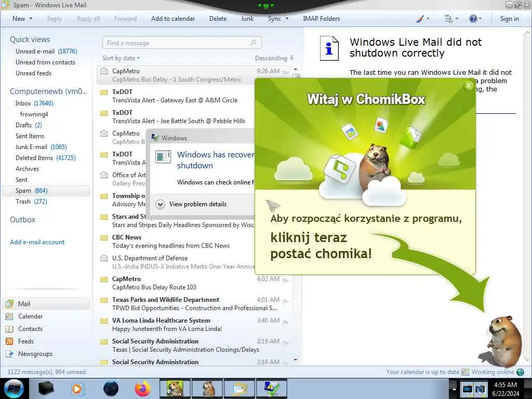Click the paintbrush colorizer icon

pyautogui.click(x=420, y=19)
